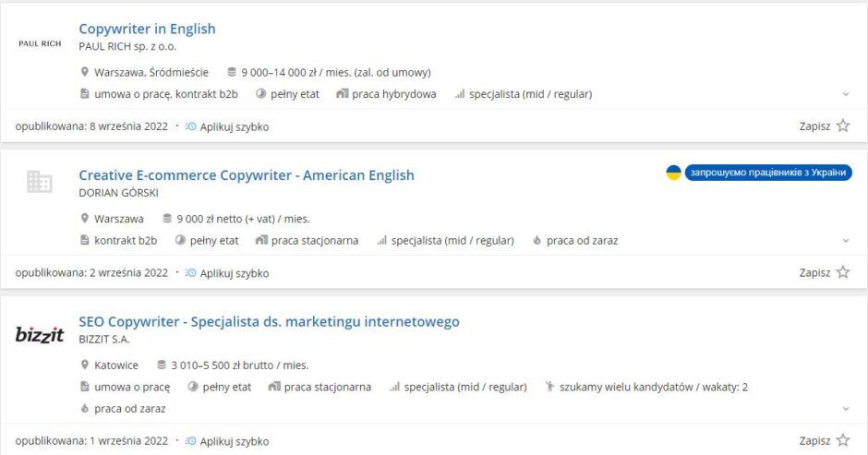This screenshot has width=868, height=455.
Task: Click Aplikuj szybko icon on BIZZIT offer
Action: pos(190,441)
